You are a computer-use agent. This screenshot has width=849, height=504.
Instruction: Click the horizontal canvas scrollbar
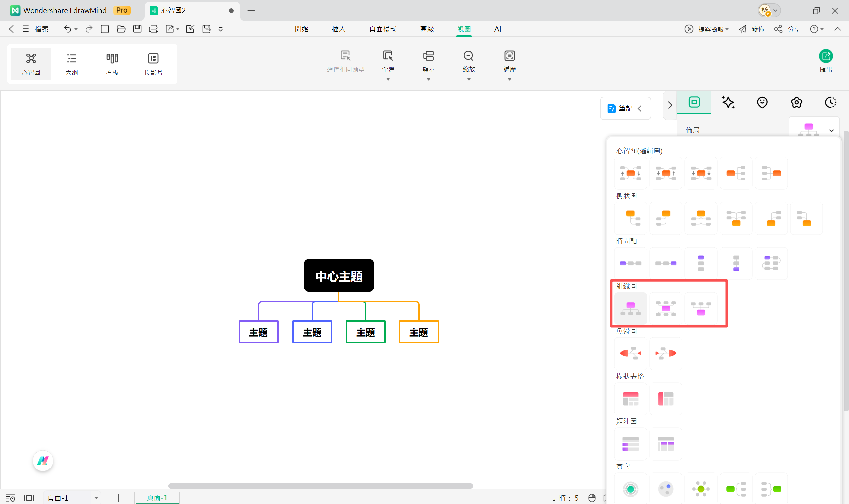click(320, 486)
